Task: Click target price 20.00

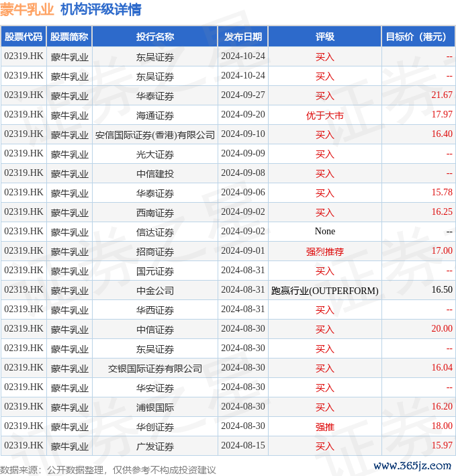Action: (x=442, y=328)
